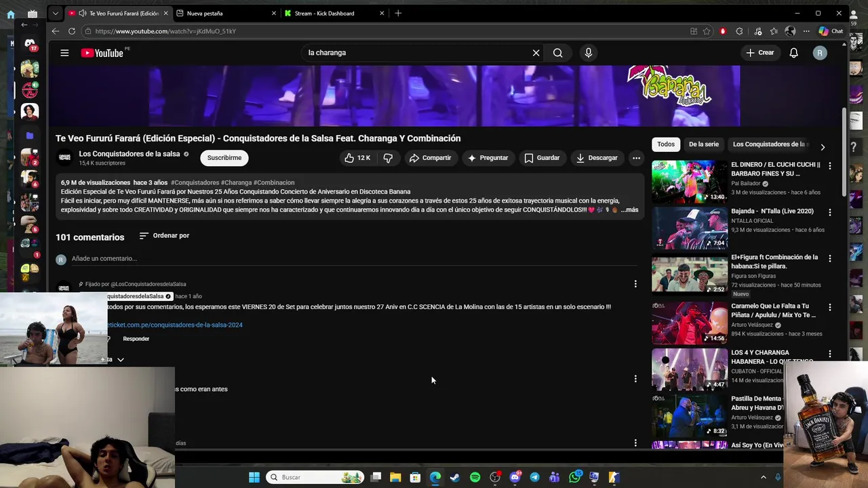This screenshot has height=488, width=868.
Task: Open WhatsApp from the taskbar
Action: click(x=574, y=477)
